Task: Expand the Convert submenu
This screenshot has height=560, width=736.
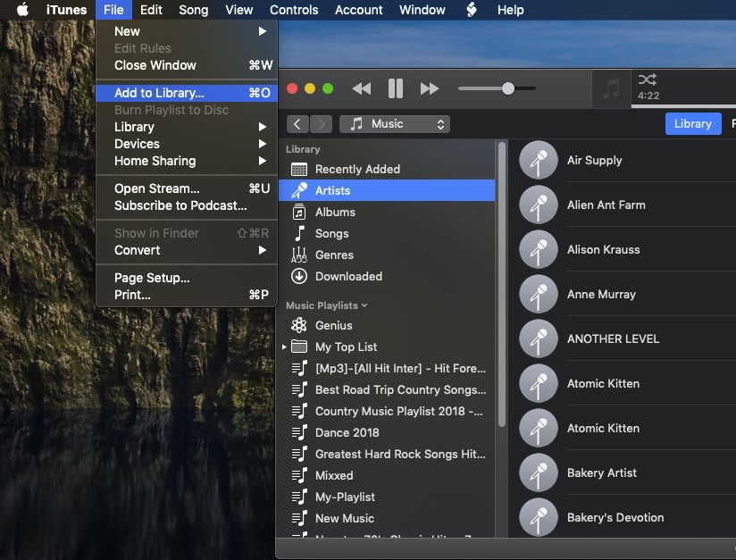Action: coord(187,250)
